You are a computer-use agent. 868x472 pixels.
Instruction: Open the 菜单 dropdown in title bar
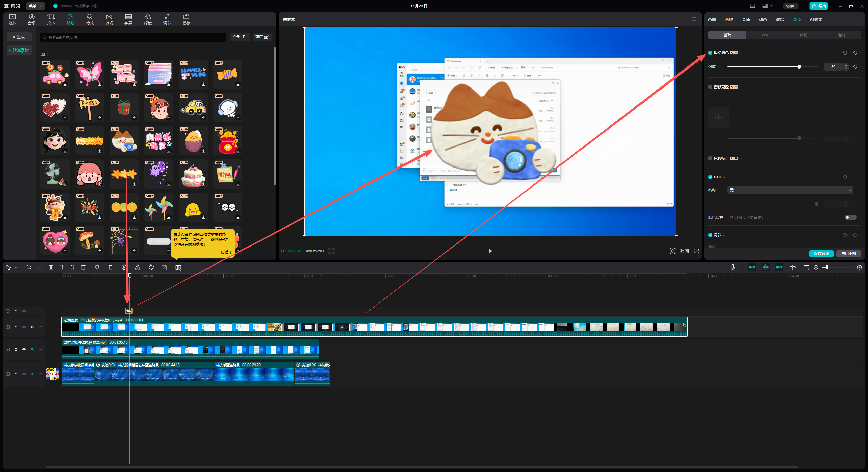pos(35,6)
